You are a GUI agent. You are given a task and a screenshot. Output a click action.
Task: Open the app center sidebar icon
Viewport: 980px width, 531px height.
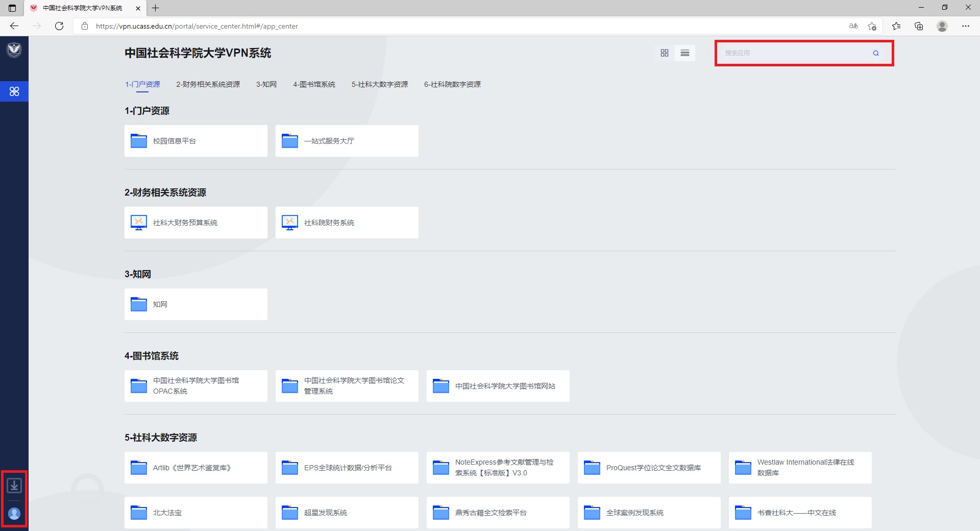[14, 91]
